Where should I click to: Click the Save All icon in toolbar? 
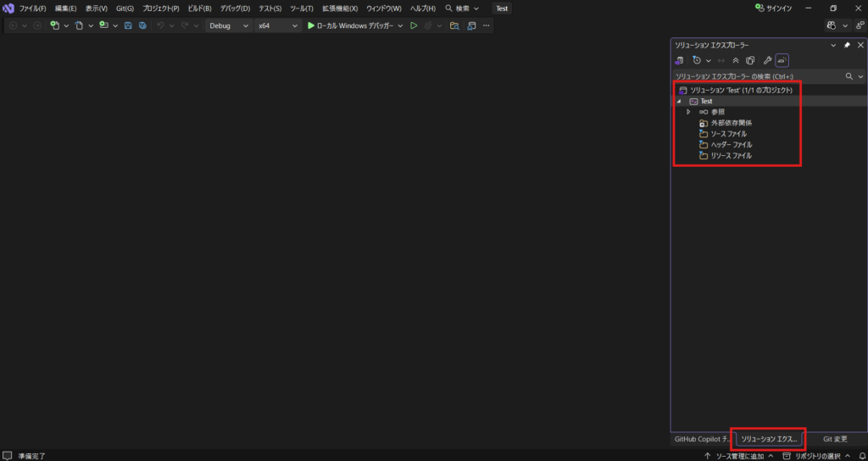tap(142, 25)
